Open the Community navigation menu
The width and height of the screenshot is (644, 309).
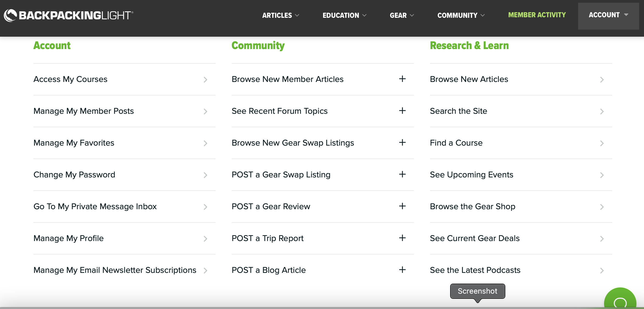461,15
